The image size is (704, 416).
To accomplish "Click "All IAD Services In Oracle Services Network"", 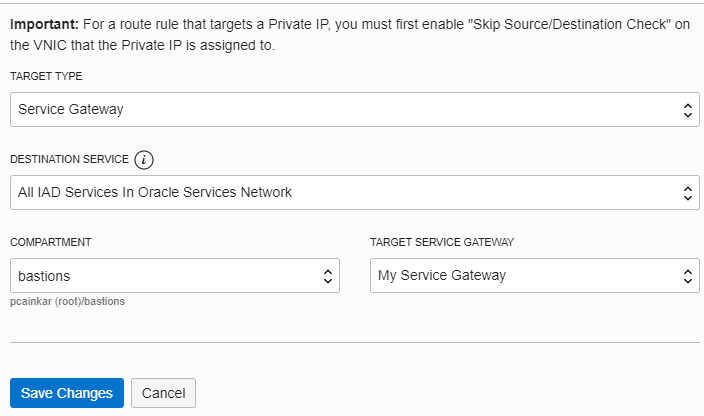I will (x=155, y=192).
